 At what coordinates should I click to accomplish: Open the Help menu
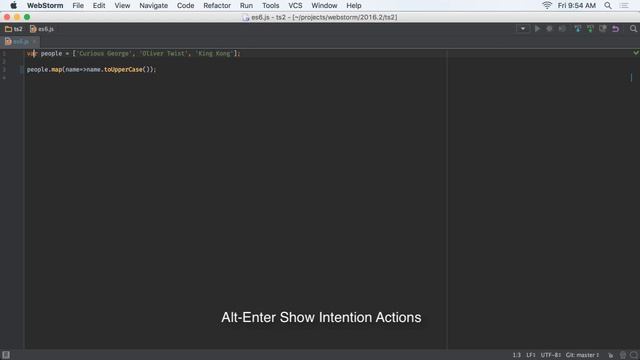(x=353, y=5)
